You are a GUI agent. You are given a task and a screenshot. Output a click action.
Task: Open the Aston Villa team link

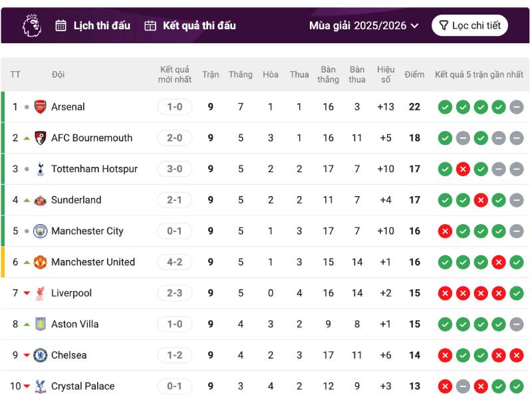pos(75,324)
